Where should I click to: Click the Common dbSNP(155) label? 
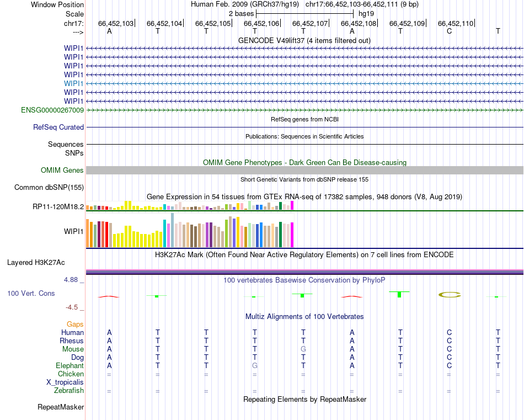[x=49, y=187]
